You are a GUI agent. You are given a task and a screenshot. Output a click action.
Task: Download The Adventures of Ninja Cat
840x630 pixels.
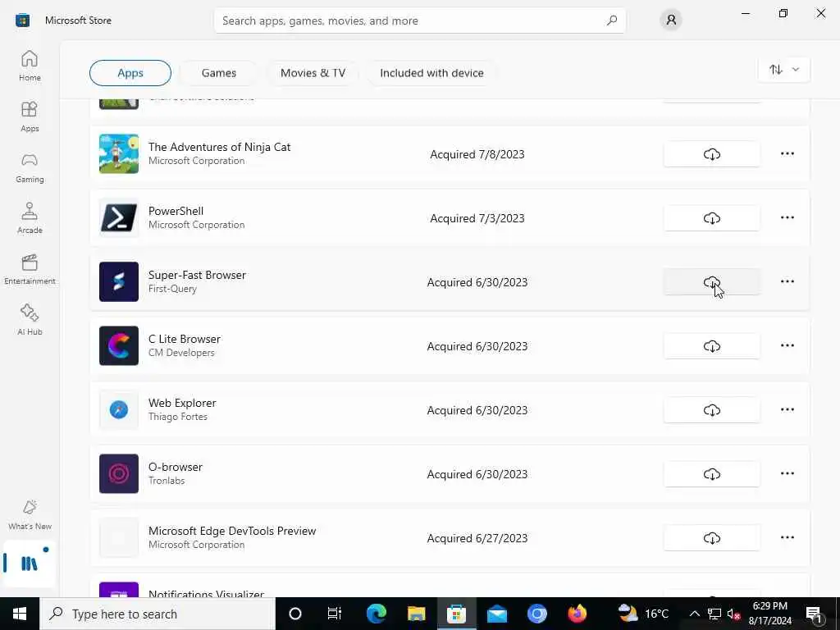click(x=711, y=154)
